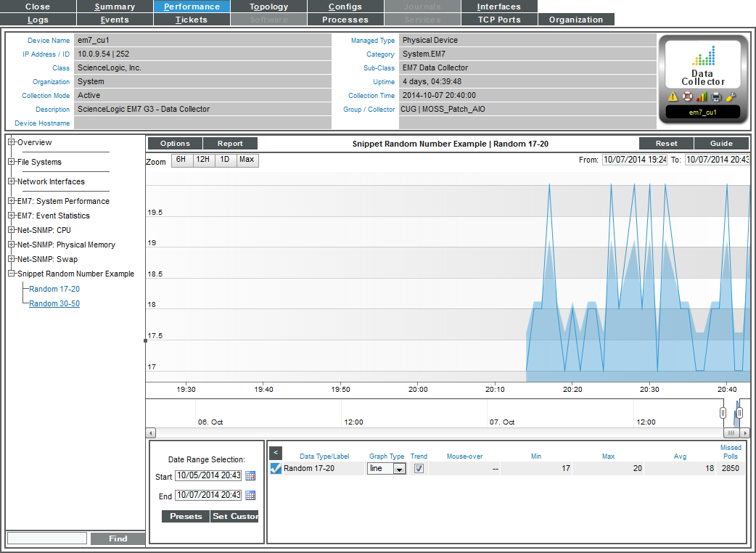The height and width of the screenshot is (553, 756).
Task: Open the Random 30-50 graph link
Action: point(54,303)
